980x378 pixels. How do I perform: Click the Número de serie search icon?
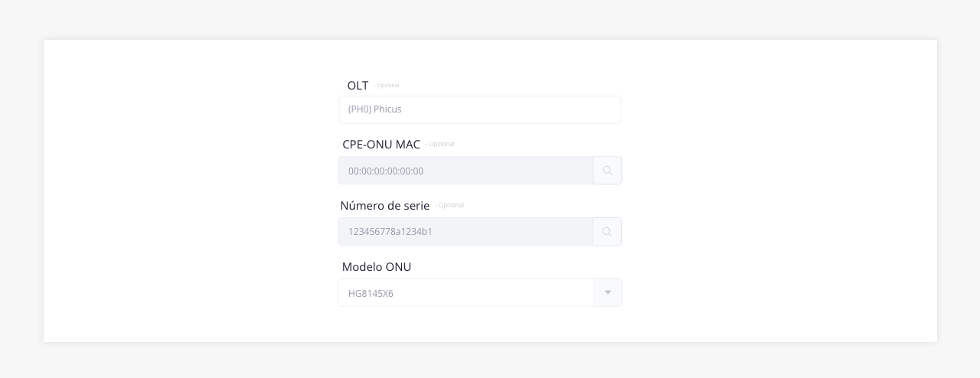coord(606,232)
